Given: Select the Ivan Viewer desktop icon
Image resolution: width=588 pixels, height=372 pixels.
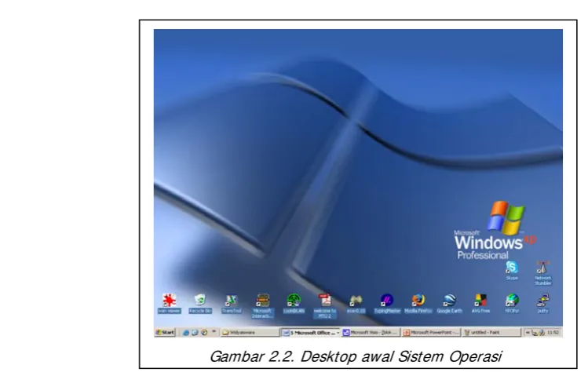Looking at the screenshot, I should click(x=169, y=304).
